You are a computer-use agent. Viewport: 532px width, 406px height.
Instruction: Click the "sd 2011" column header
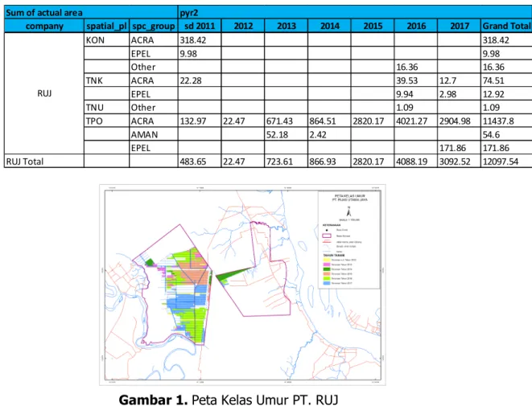click(200, 26)
